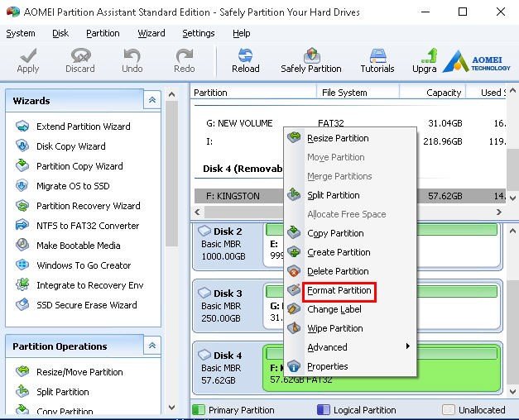Click the Apply checkmark toolbar icon

point(28,55)
